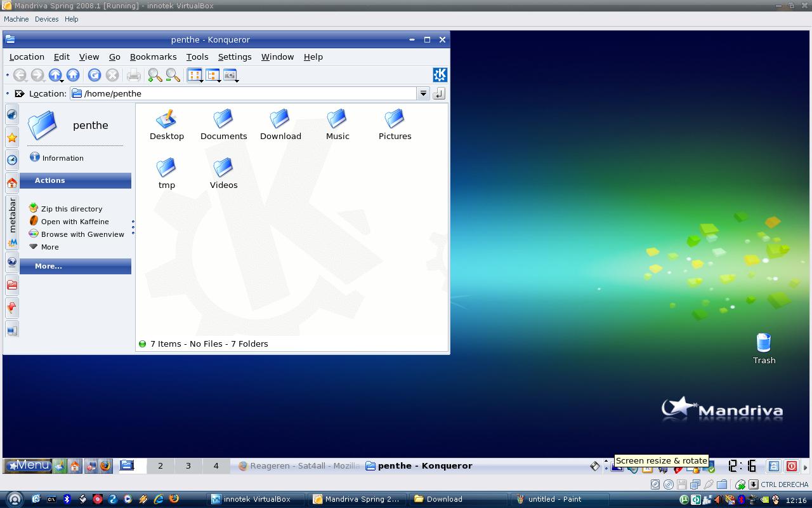Open the tmp folder
This screenshot has height=508, width=812.
click(x=166, y=173)
